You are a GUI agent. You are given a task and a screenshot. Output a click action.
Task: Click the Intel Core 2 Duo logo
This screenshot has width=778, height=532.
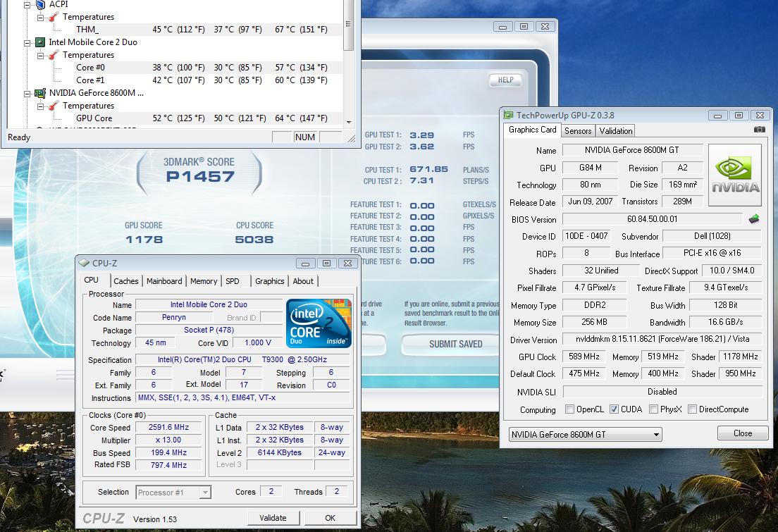(319, 323)
